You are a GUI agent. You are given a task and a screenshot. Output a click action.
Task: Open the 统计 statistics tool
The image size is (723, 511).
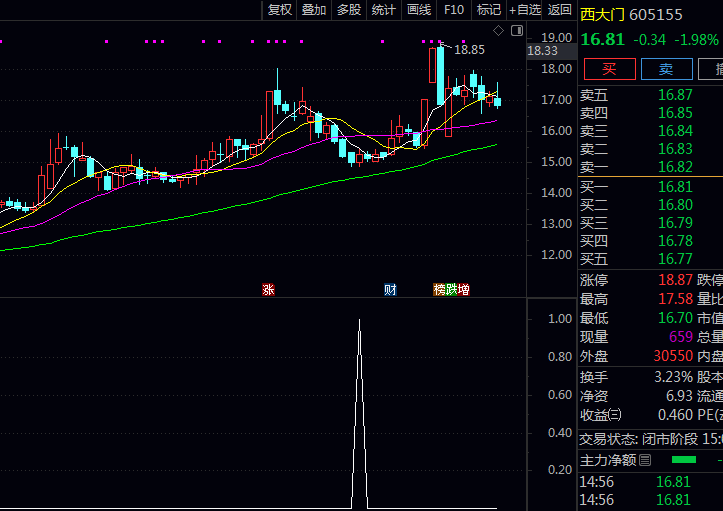pyautogui.click(x=383, y=10)
